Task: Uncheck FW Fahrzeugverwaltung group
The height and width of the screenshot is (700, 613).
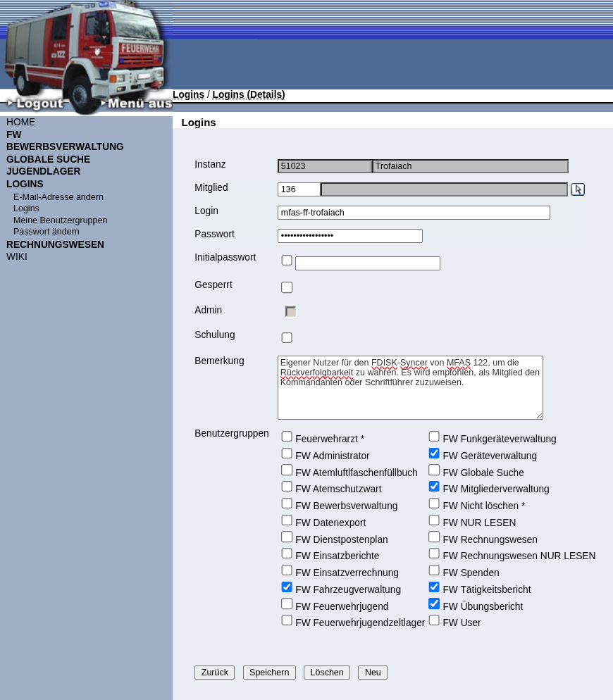Action: click(287, 587)
